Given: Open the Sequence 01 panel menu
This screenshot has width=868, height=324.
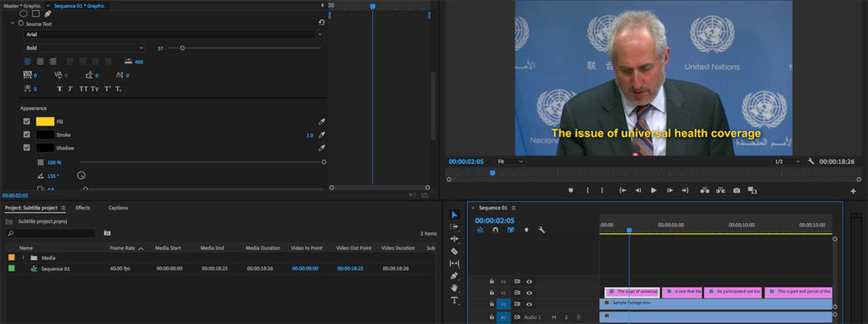Looking at the screenshot, I should click(x=514, y=208).
